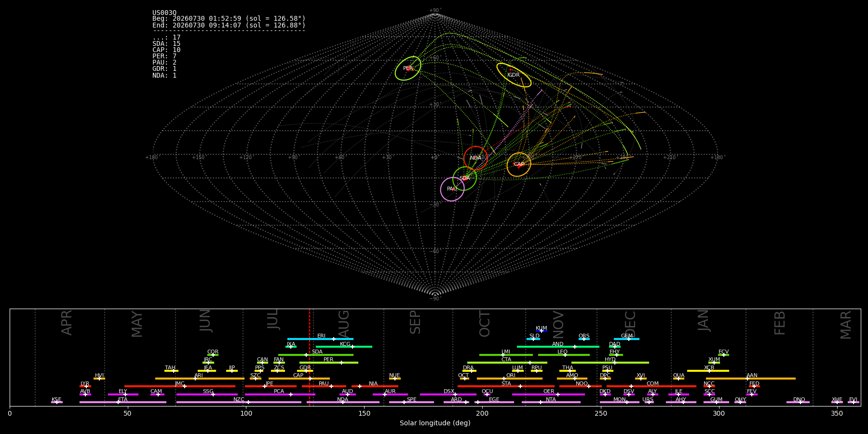Viewport: 868px width, 434px height.
Task: Select the violet PAU radiant circle
Action: [x=452, y=189]
